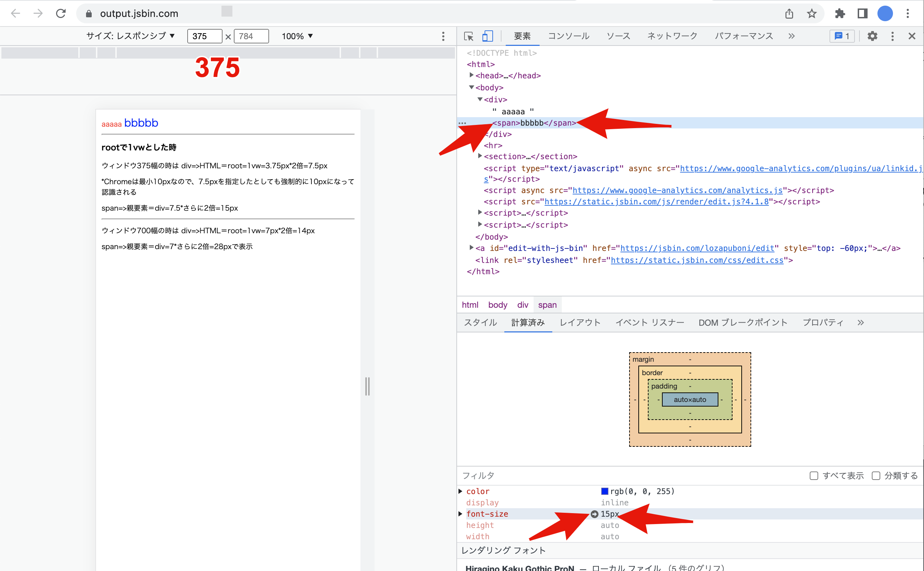Image resolution: width=924 pixels, height=571 pixels.
Task: Open browser side panel icon
Action: coord(862,14)
